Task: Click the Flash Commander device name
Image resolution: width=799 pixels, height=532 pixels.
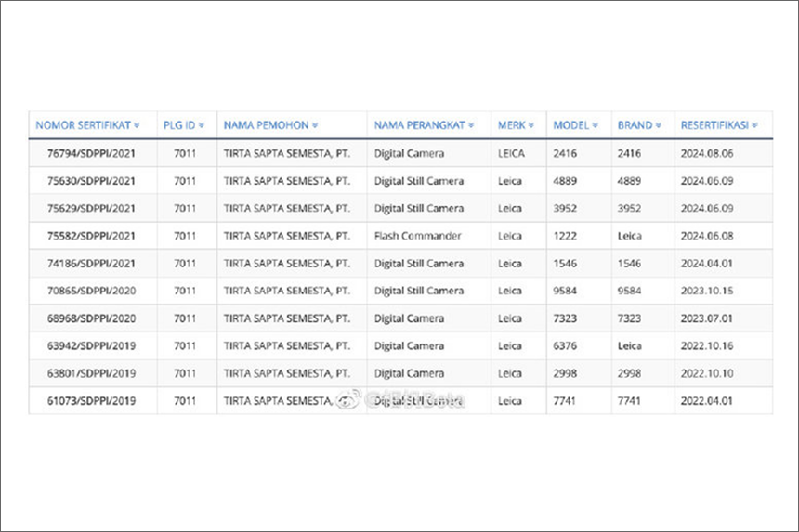Action: pyautogui.click(x=417, y=236)
